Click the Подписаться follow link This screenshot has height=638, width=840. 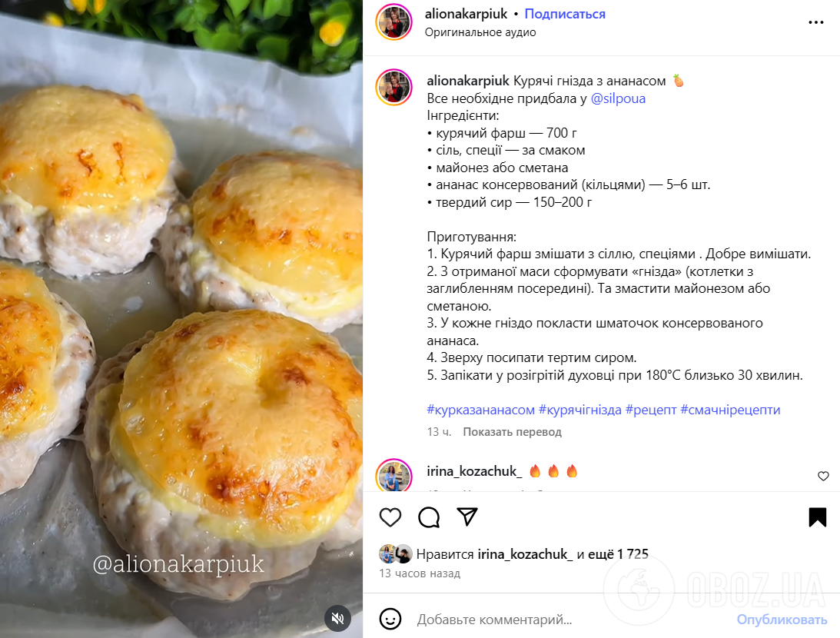click(565, 14)
